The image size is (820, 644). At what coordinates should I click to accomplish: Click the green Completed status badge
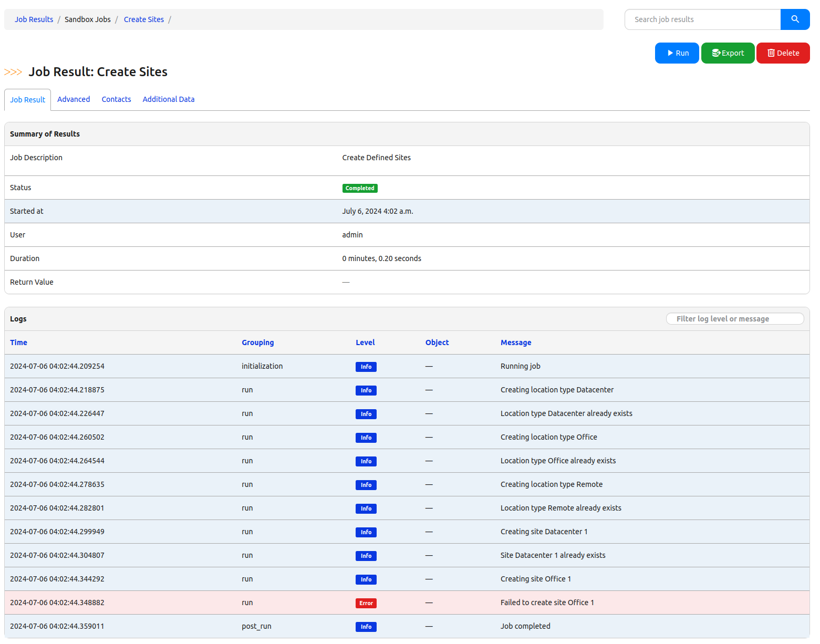click(x=360, y=188)
